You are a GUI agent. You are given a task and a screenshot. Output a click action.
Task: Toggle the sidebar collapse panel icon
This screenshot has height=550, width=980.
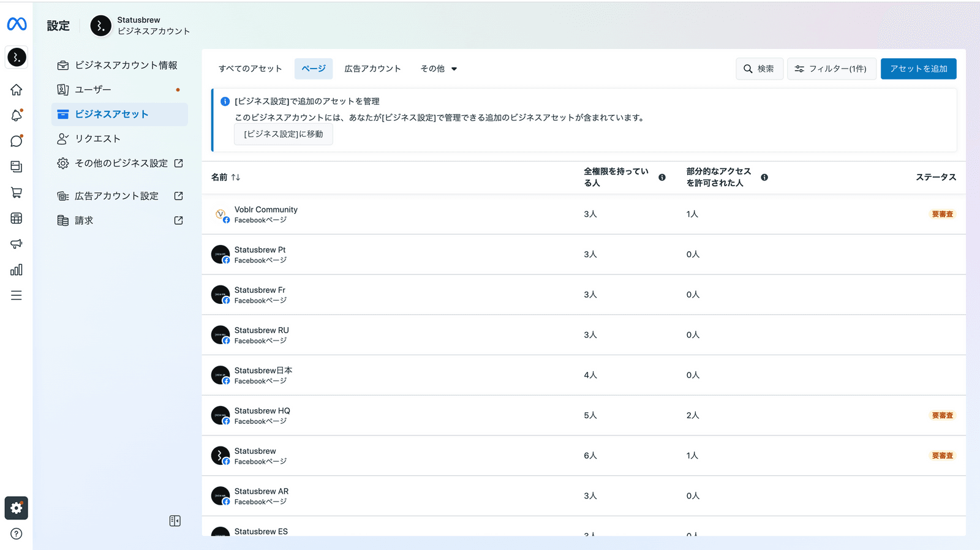pyautogui.click(x=175, y=521)
